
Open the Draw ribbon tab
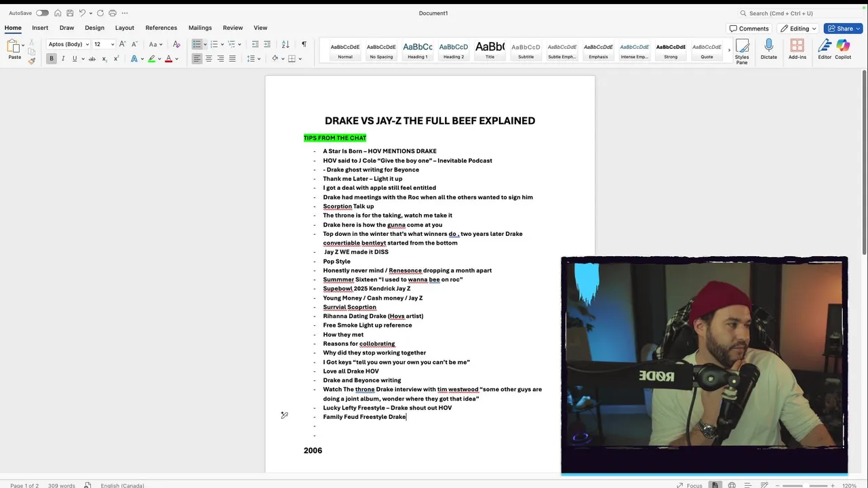click(x=66, y=28)
